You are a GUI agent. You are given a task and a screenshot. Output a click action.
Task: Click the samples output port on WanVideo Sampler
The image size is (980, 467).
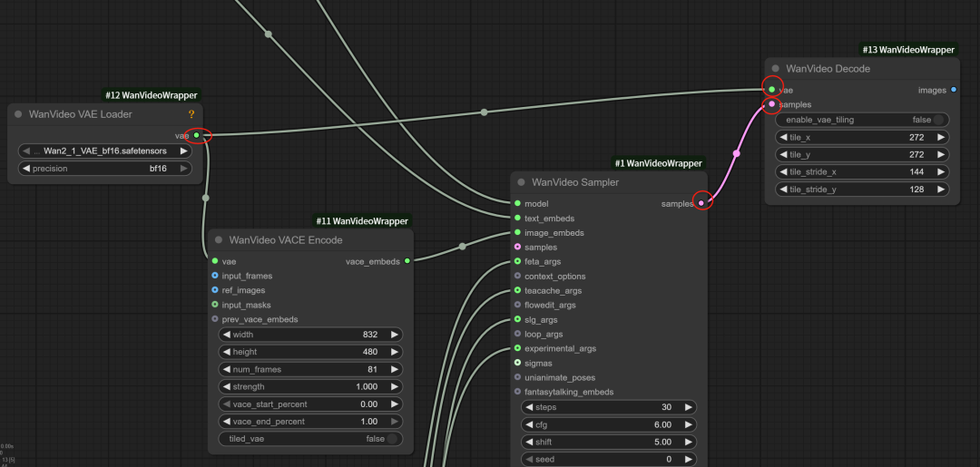pos(701,203)
